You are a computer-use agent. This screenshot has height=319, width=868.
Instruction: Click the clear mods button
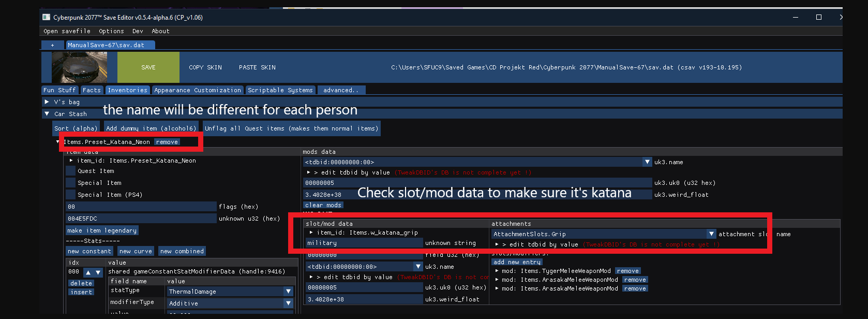point(323,205)
